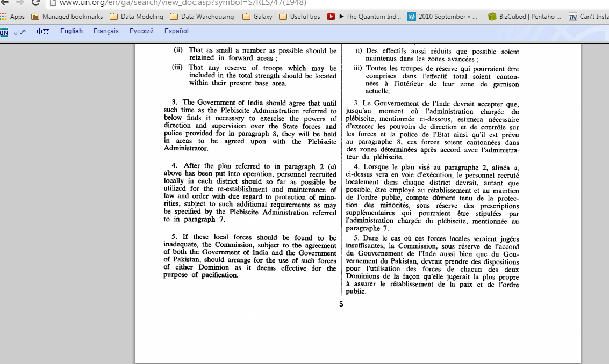Open the Can't Insta... bookmark

pos(589,17)
